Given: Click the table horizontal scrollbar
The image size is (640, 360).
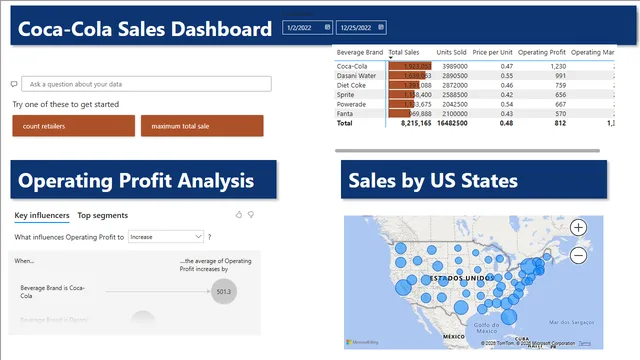Looking at the screenshot, I should [x=467, y=151].
